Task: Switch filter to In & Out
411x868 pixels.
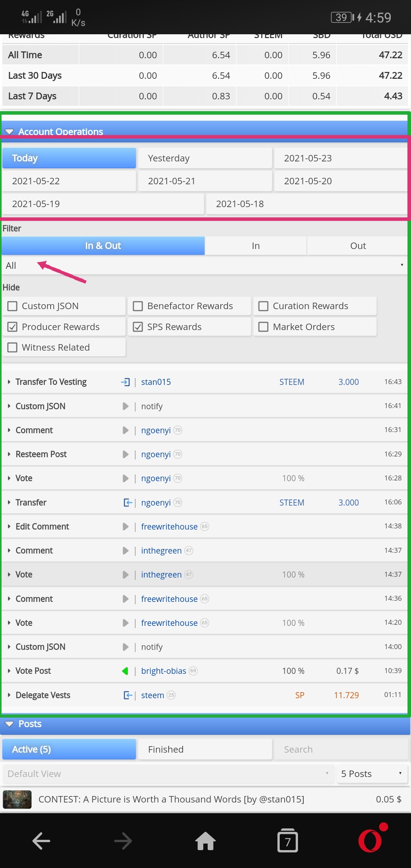Action: click(x=103, y=246)
